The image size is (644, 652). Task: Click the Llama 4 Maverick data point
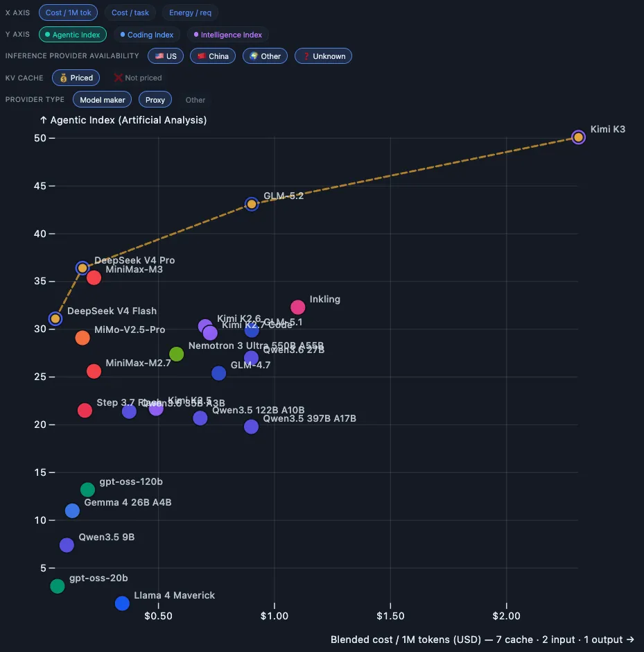(122, 603)
